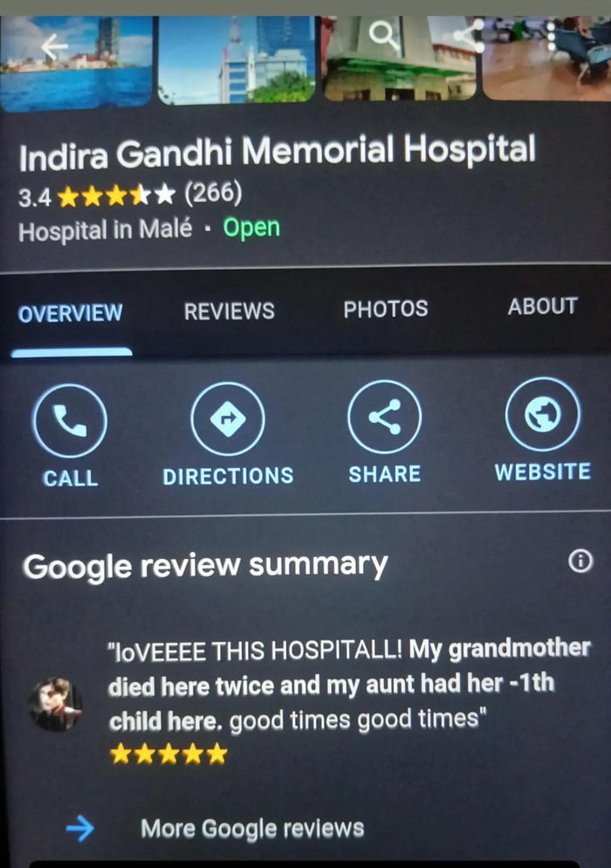Open the three-dot overflow menu
This screenshot has width=611, height=868.
(552, 36)
